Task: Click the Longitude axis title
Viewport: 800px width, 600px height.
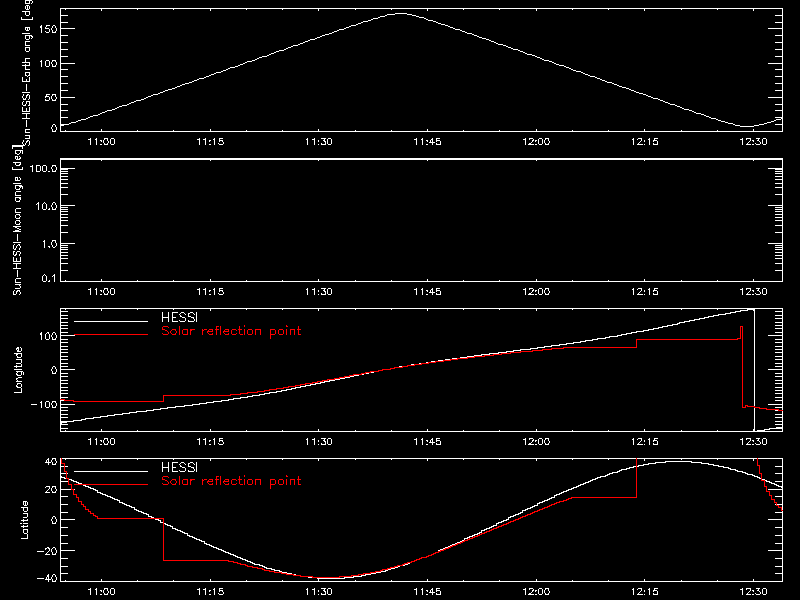Action: (18, 370)
